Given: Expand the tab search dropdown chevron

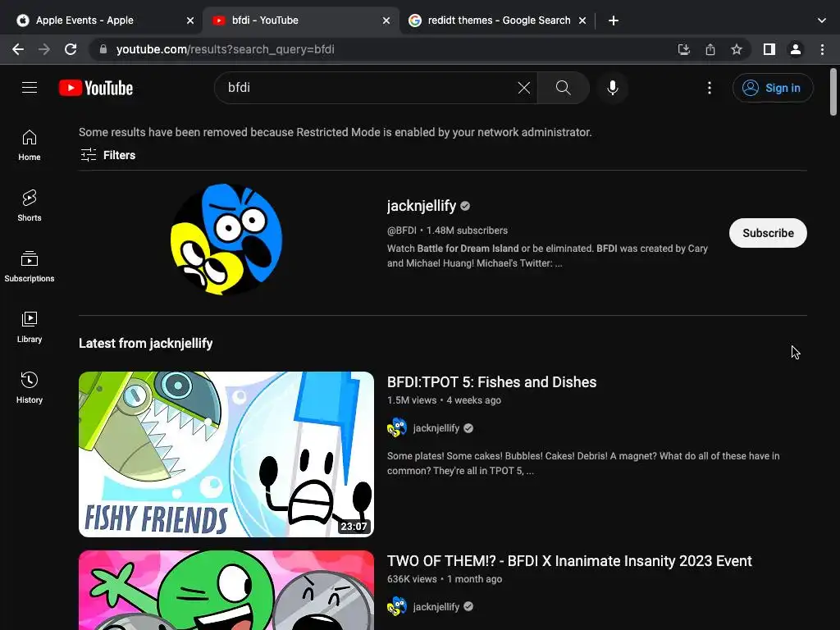Looking at the screenshot, I should pyautogui.click(x=822, y=21).
